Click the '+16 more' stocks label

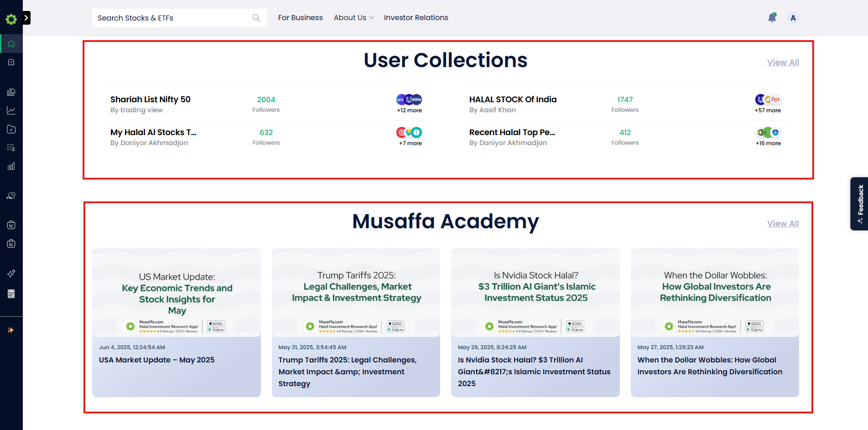click(768, 143)
